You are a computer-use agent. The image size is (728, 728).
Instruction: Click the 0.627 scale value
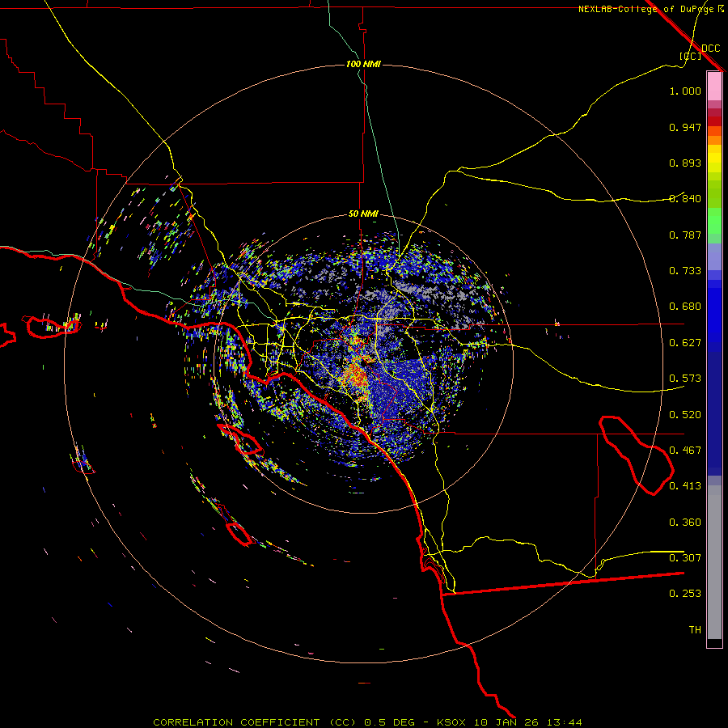[685, 343]
